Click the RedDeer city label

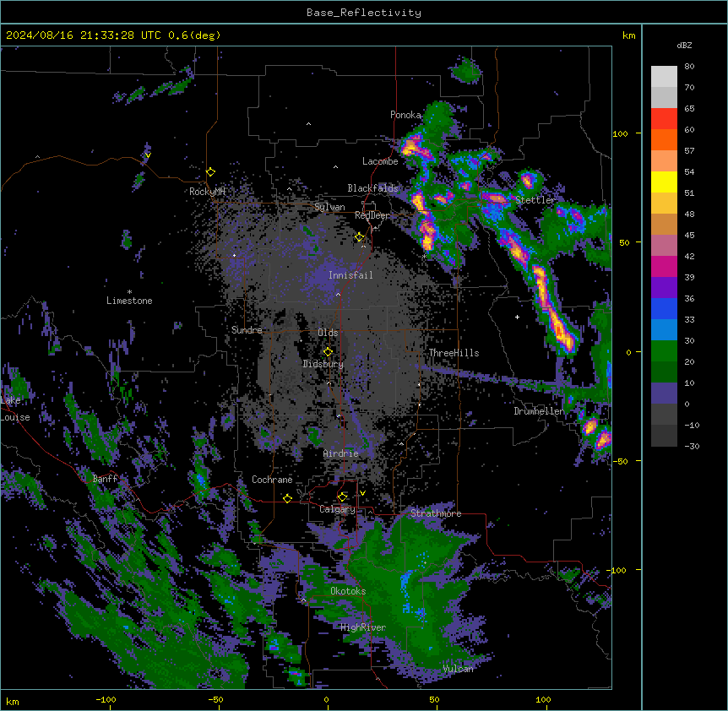point(372,215)
